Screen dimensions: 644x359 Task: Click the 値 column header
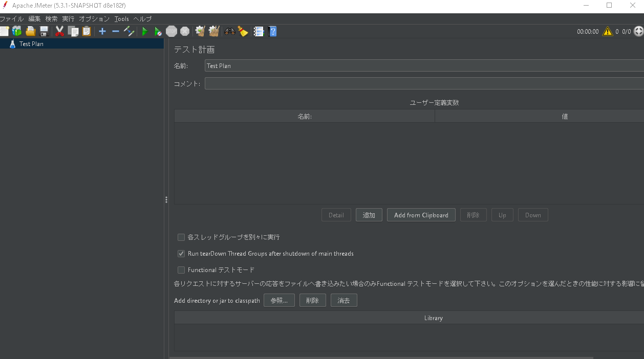540,116
